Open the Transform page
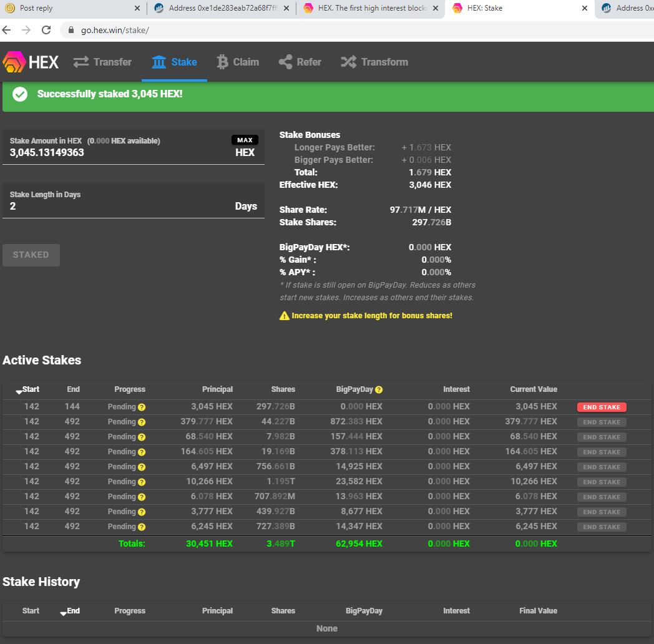Screen dimensions: 654x644 coord(374,62)
